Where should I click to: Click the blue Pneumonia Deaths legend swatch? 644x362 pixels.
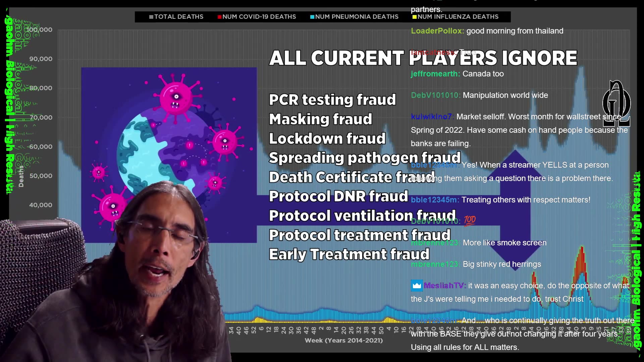pos(312,17)
